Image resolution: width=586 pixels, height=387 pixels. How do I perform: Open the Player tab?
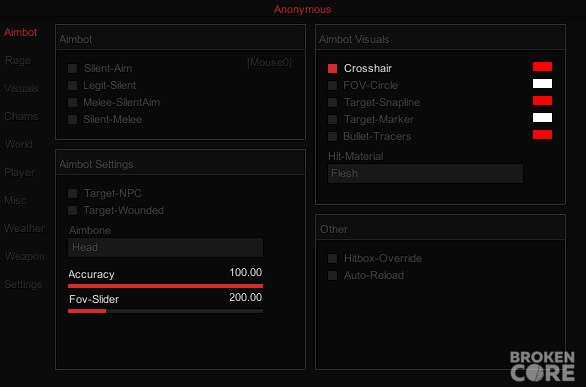click(x=19, y=173)
